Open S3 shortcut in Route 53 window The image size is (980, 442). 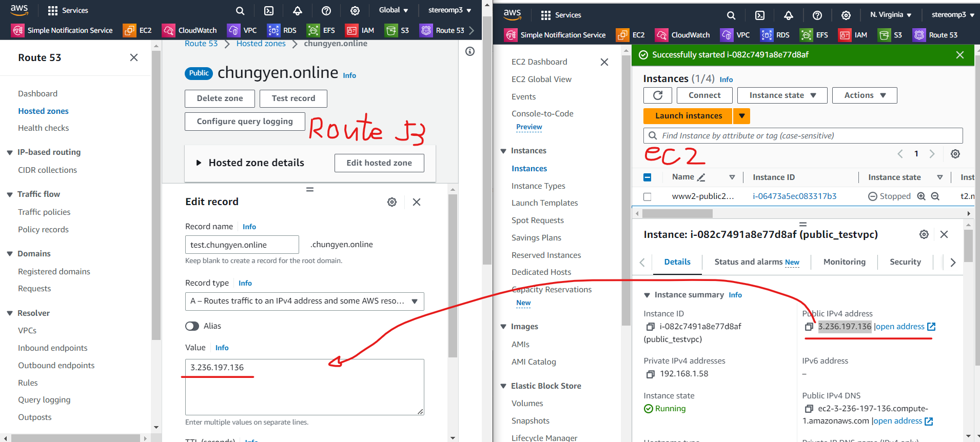click(x=397, y=30)
